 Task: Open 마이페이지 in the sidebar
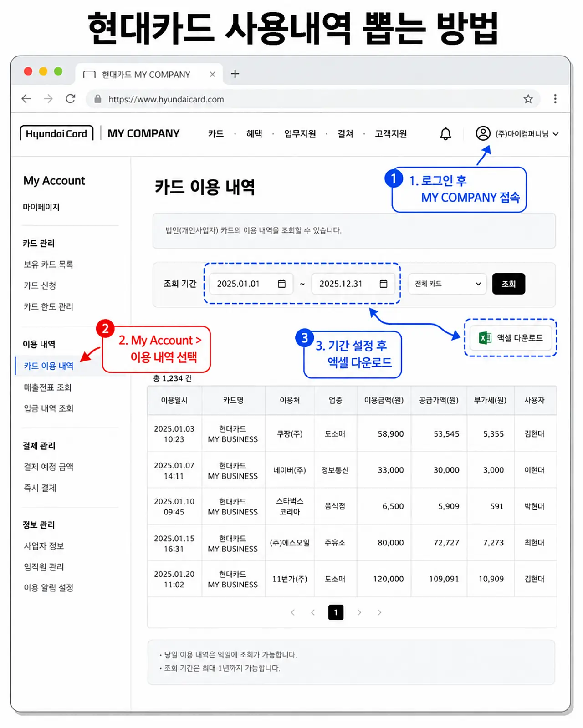click(41, 207)
